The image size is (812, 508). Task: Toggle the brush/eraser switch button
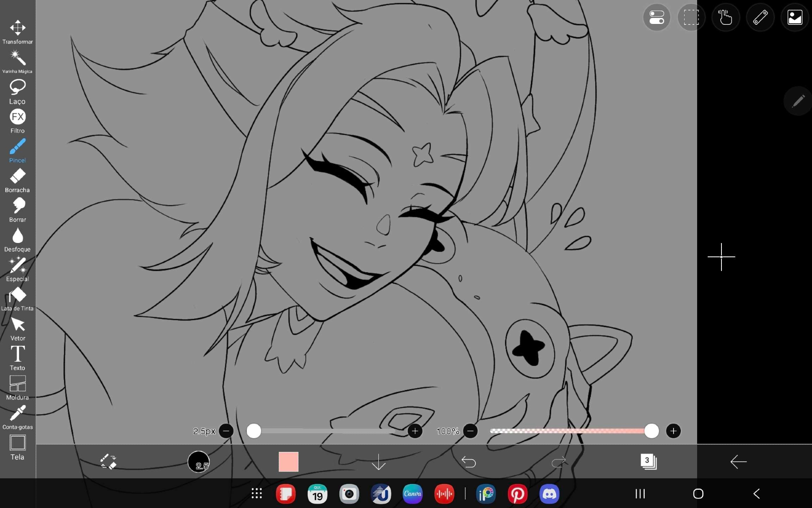pyautogui.click(x=108, y=462)
